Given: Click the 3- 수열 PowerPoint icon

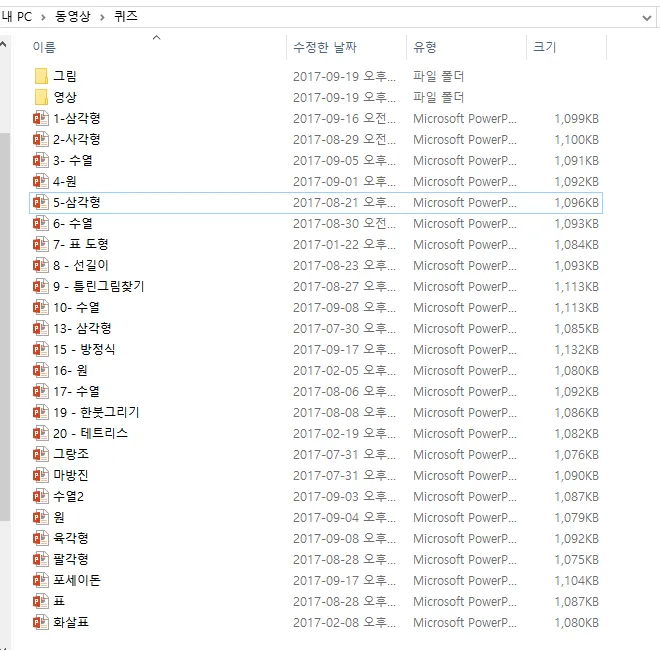Looking at the screenshot, I should [41, 160].
